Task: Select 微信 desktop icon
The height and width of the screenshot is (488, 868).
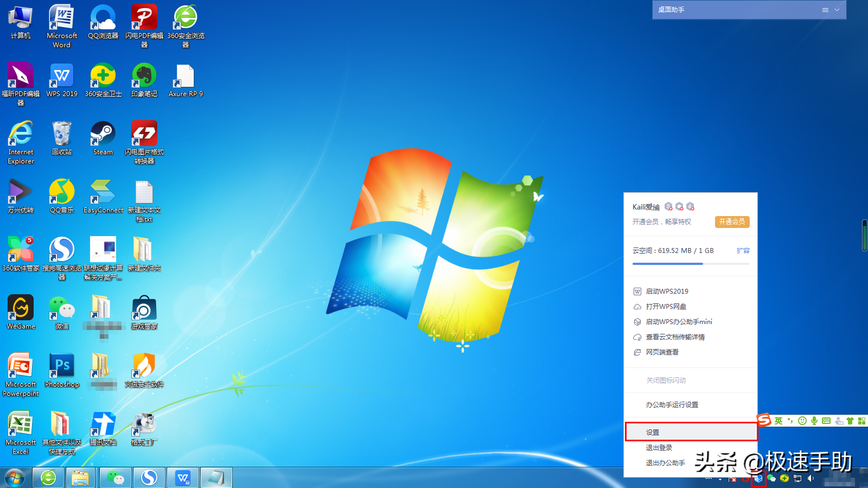Action: point(62,313)
